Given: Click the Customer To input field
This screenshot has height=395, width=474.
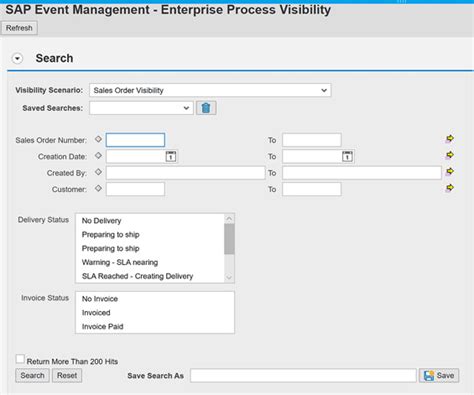Looking at the screenshot, I should coord(312,189).
